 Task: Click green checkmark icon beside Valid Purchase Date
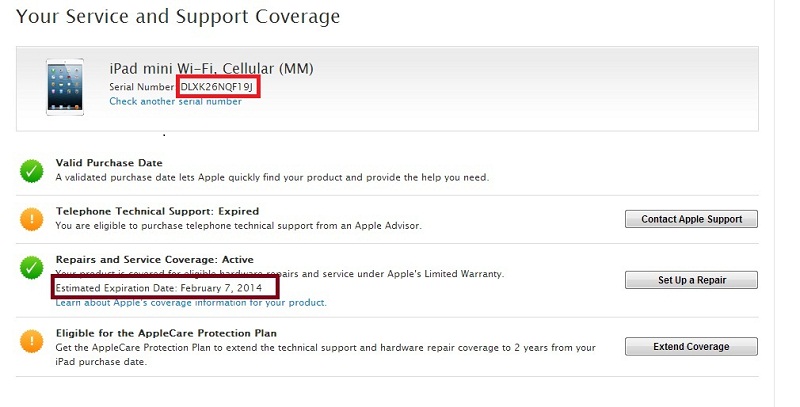(x=32, y=171)
